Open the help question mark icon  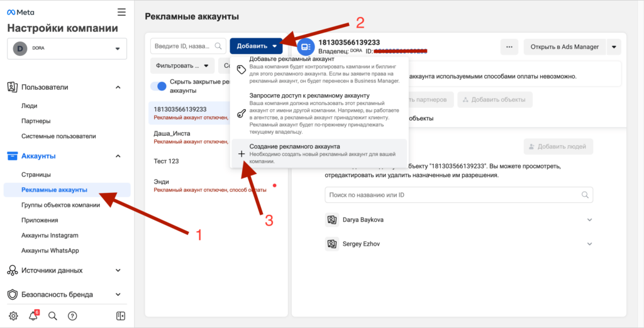point(72,315)
